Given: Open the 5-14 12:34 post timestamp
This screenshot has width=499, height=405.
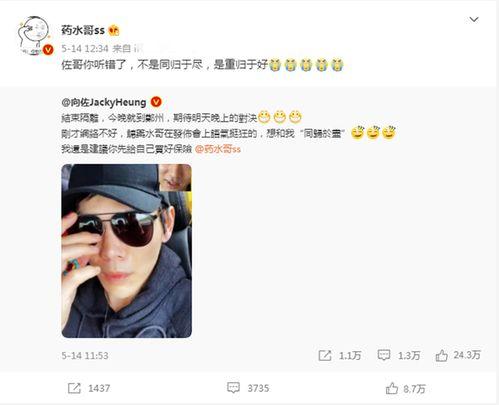Looking at the screenshot, I should tap(85, 49).
